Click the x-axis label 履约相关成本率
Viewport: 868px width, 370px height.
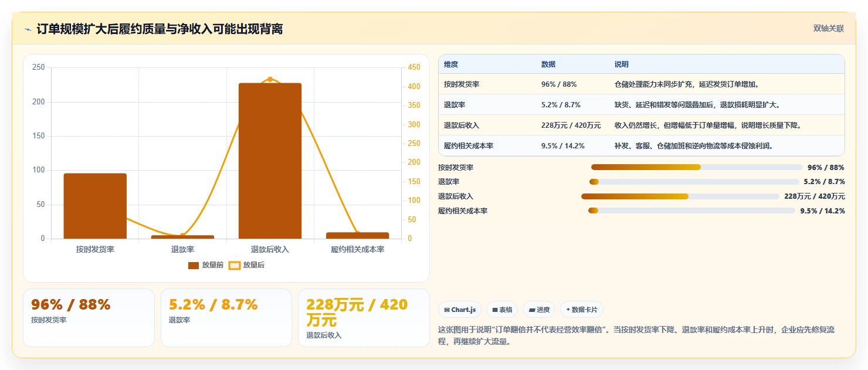[x=357, y=249]
